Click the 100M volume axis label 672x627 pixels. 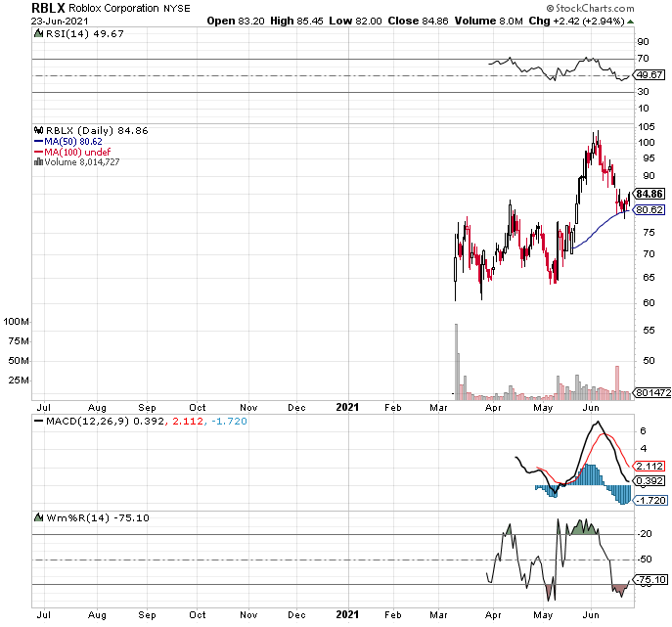17,322
